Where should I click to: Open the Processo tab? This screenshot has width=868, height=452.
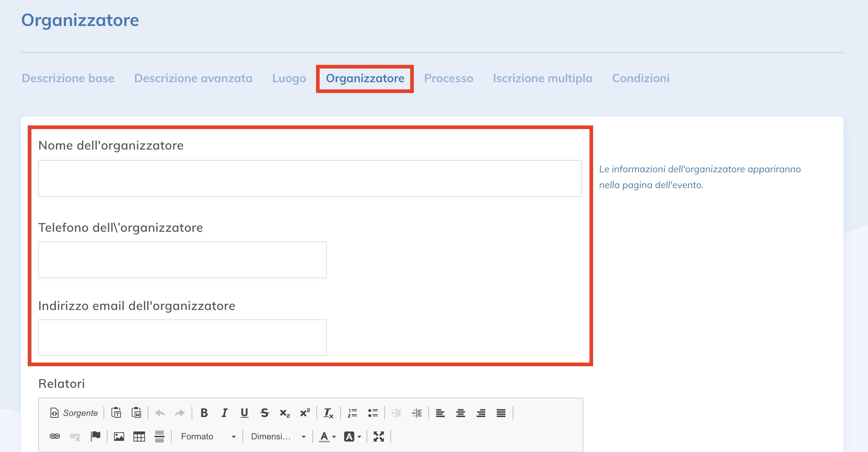[x=449, y=78]
